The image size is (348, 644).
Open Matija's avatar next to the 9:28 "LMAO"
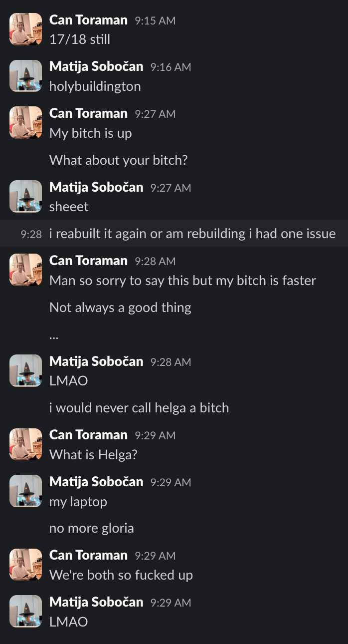25,370
